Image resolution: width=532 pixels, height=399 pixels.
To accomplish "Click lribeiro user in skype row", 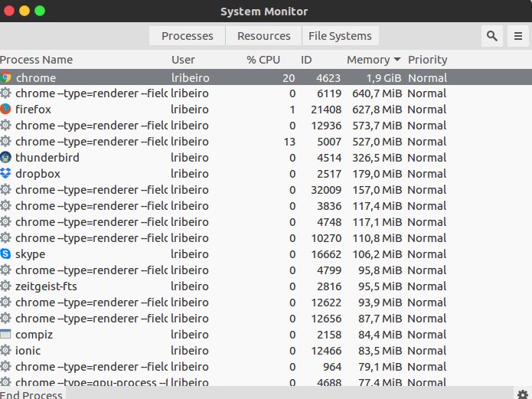I will [190, 254].
